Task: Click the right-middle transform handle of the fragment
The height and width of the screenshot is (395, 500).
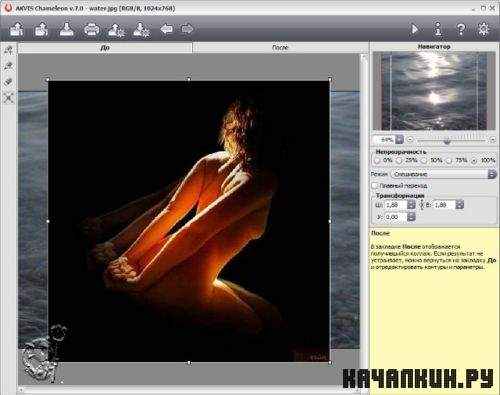Action: [x=330, y=221]
